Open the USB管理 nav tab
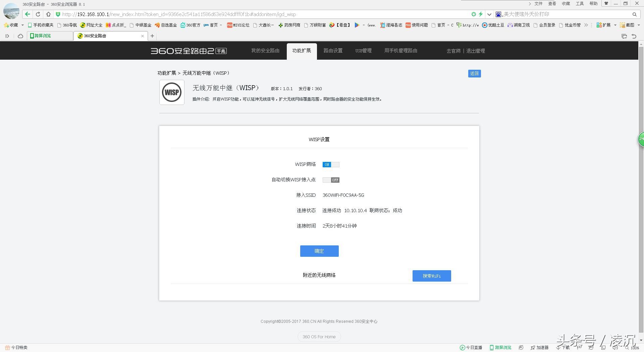 (364, 51)
